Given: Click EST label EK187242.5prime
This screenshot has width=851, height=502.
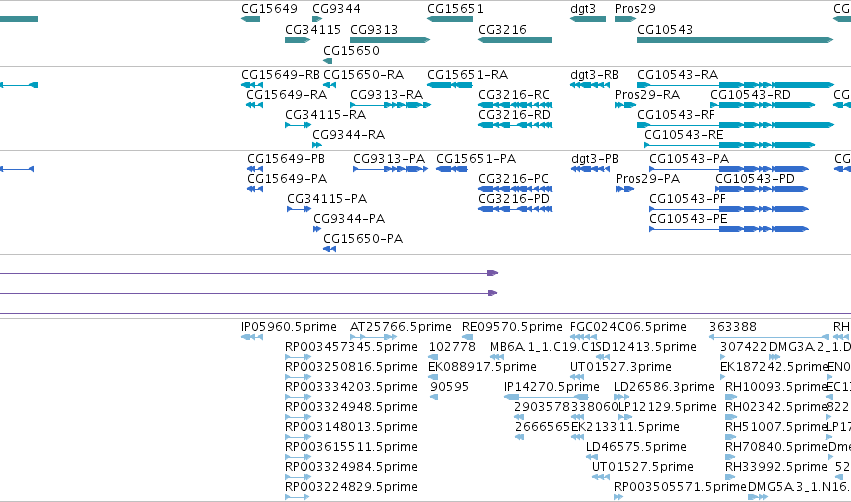Looking at the screenshot, I should [774, 367].
